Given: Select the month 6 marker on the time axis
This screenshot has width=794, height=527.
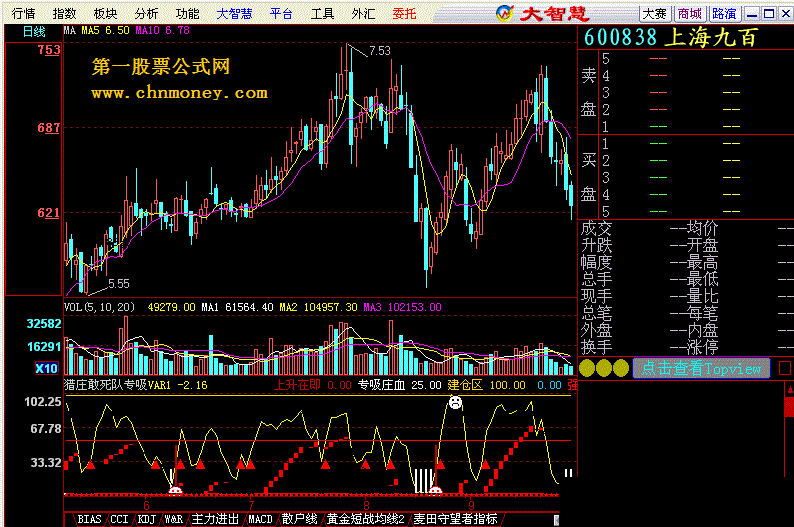Looking at the screenshot, I should click(x=146, y=505).
